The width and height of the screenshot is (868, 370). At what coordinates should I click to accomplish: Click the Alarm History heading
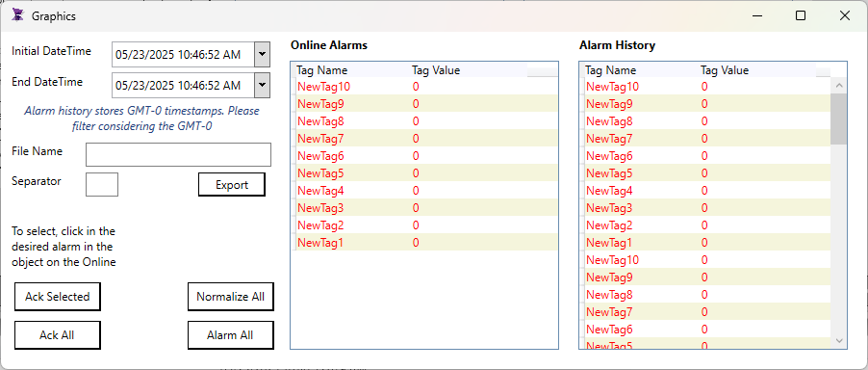click(617, 45)
